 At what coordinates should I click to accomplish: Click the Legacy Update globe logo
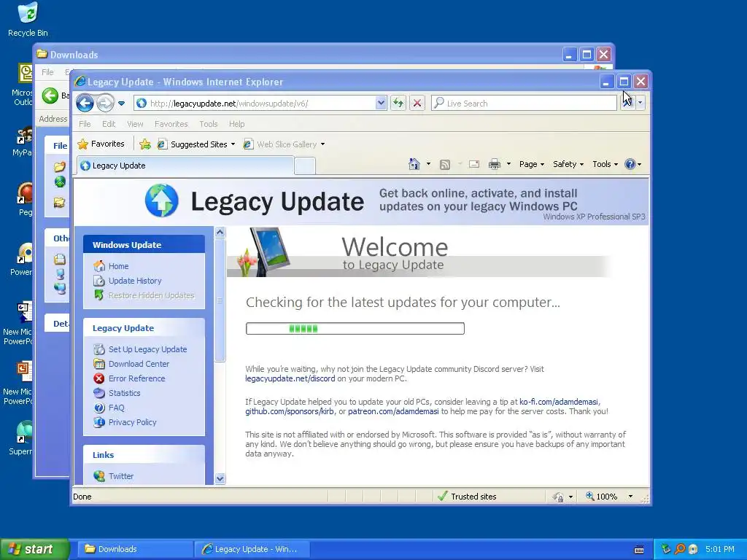[x=161, y=201]
